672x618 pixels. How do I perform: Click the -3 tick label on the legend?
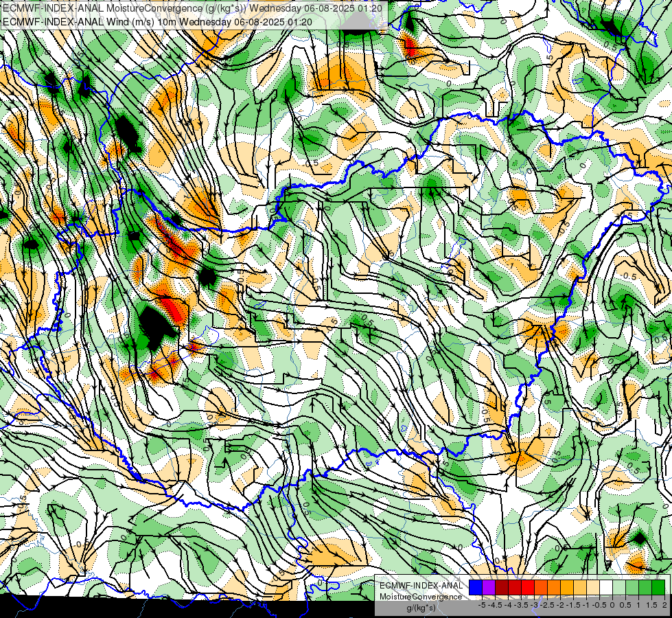coord(534,605)
